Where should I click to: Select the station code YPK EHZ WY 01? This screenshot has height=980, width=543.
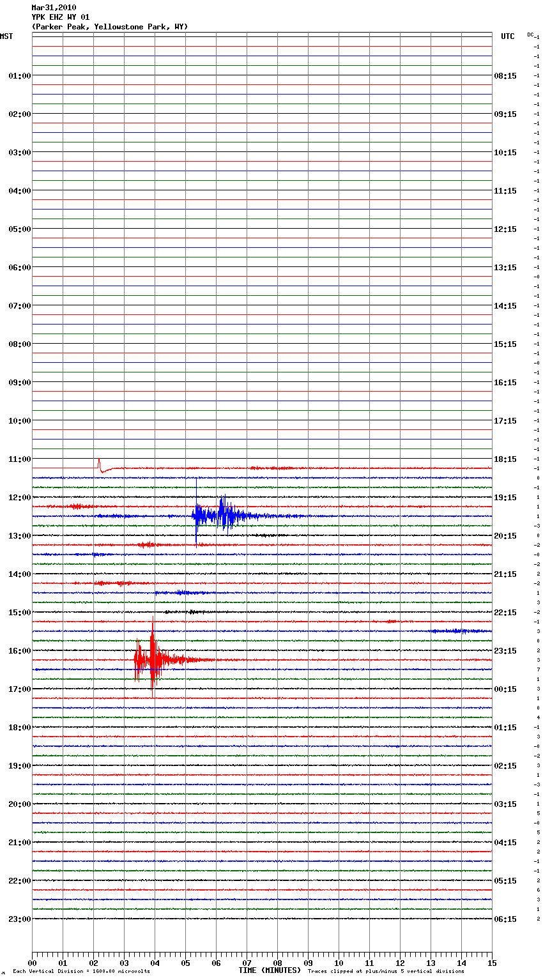pyautogui.click(x=61, y=17)
